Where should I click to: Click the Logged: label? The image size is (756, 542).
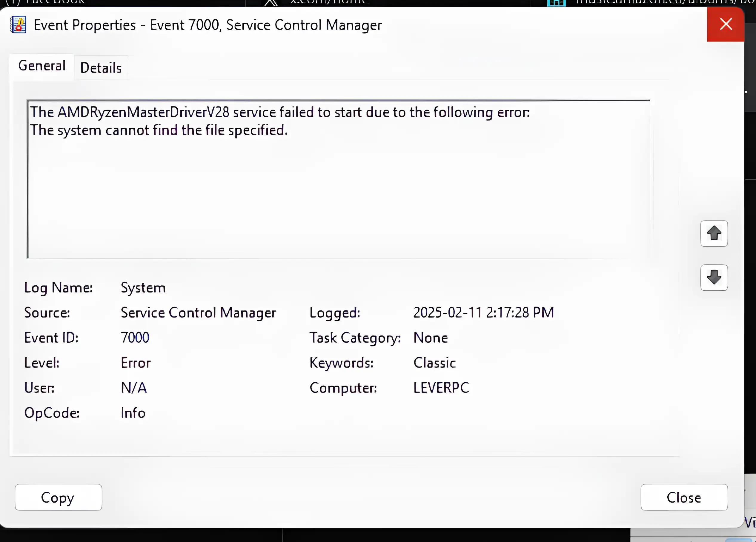click(x=335, y=313)
